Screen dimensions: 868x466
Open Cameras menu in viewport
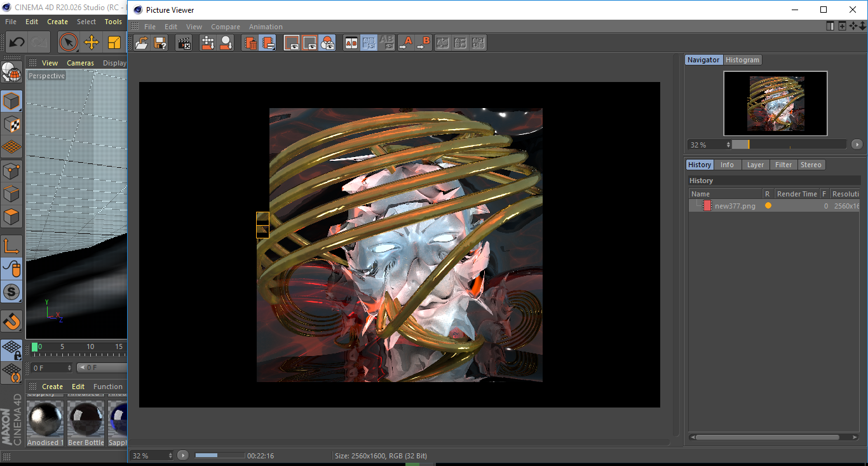pos(80,63)
